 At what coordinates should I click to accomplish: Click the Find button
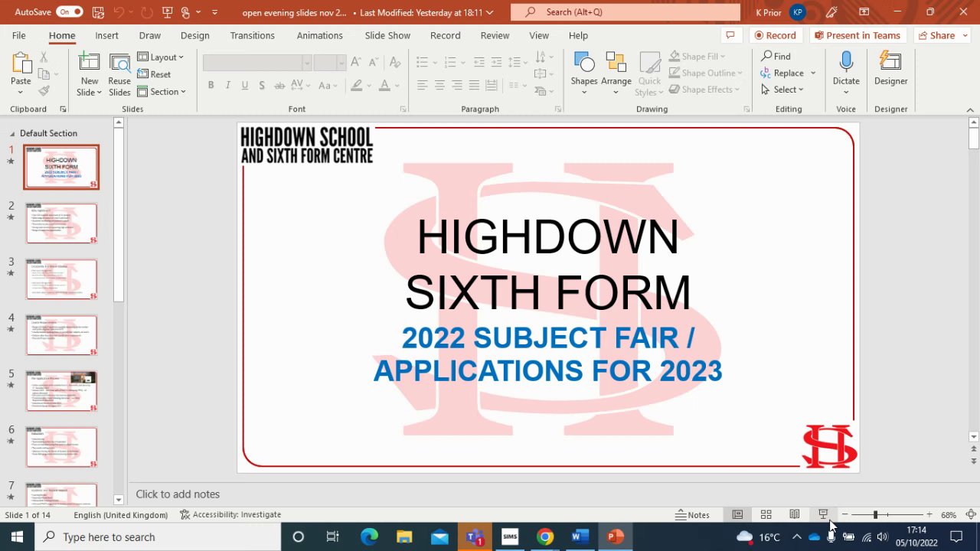tap(776, 57)
